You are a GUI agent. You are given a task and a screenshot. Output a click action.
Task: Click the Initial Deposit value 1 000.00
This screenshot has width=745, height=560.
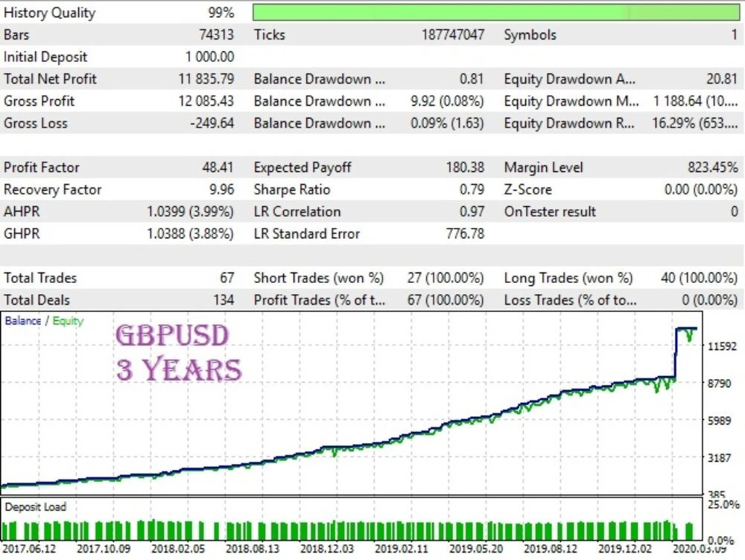(209, 57)
